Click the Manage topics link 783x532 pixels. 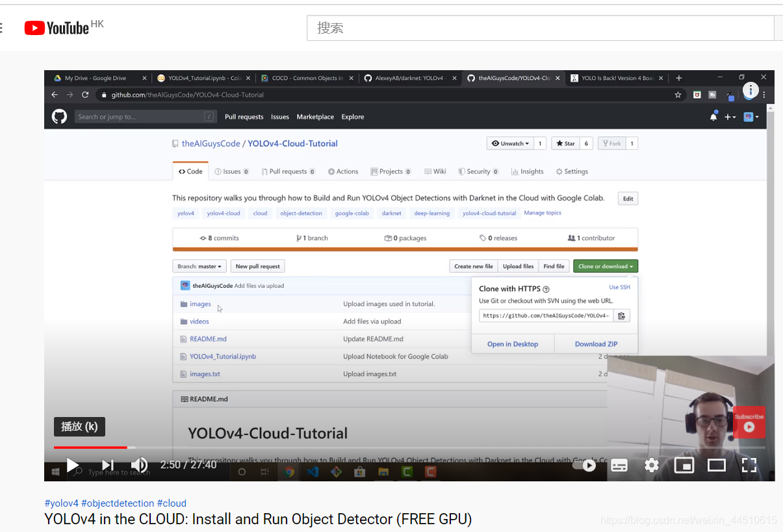pos(543,213)
